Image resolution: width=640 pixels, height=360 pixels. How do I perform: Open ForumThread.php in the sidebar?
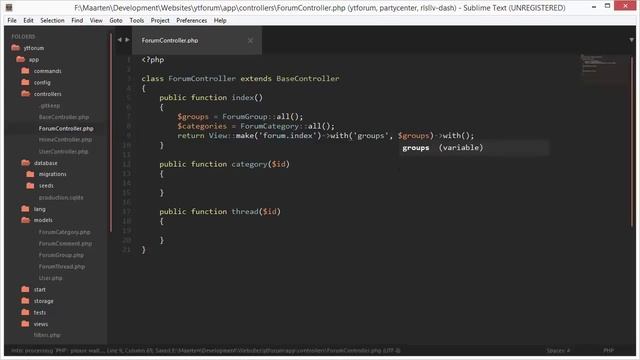(62, 267)
